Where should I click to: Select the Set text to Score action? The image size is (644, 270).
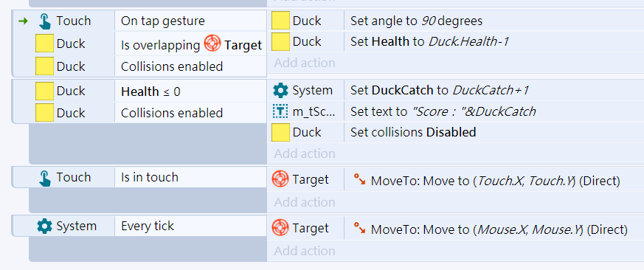click(x=494, y=111)
